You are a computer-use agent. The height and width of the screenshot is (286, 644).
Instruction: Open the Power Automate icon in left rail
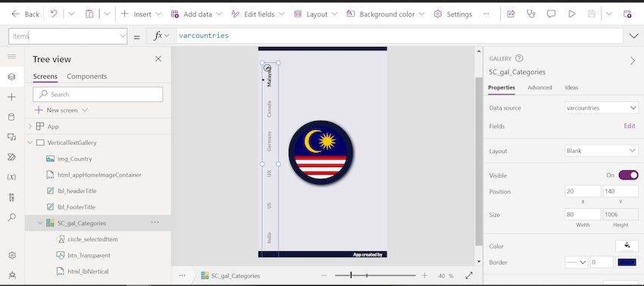[11, 157]
